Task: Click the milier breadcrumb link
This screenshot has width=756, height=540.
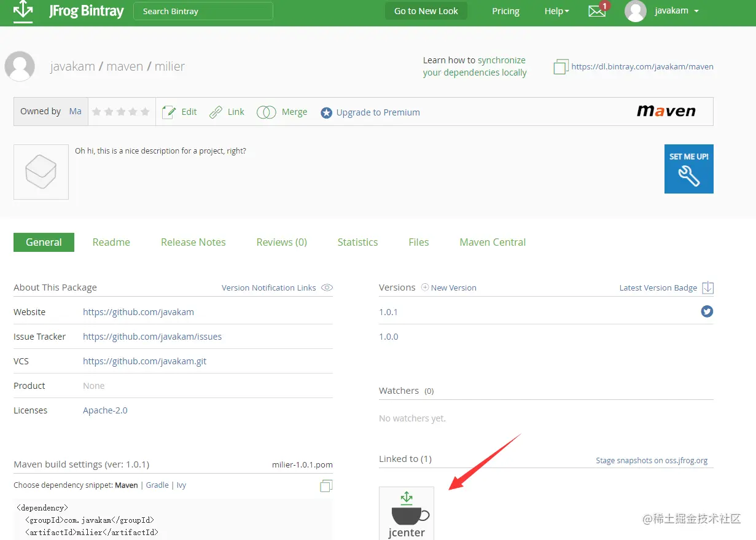Action: point(170,66)
